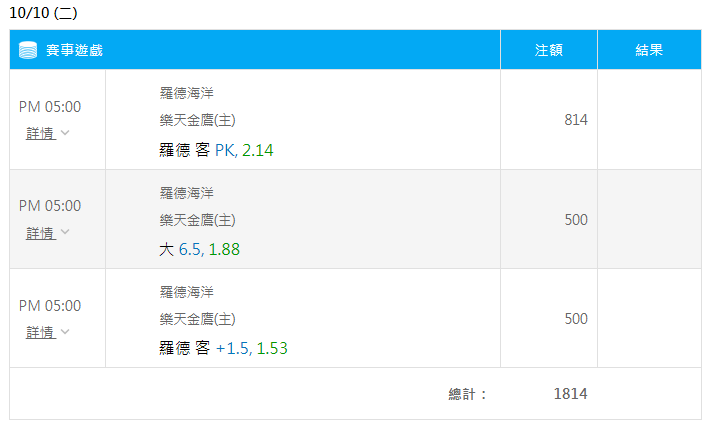Image resolution: width=708 pixels, height=426 pixels.
Task: Open 詳情 link in the +1.5 row
Action: (x=41, y=332)
